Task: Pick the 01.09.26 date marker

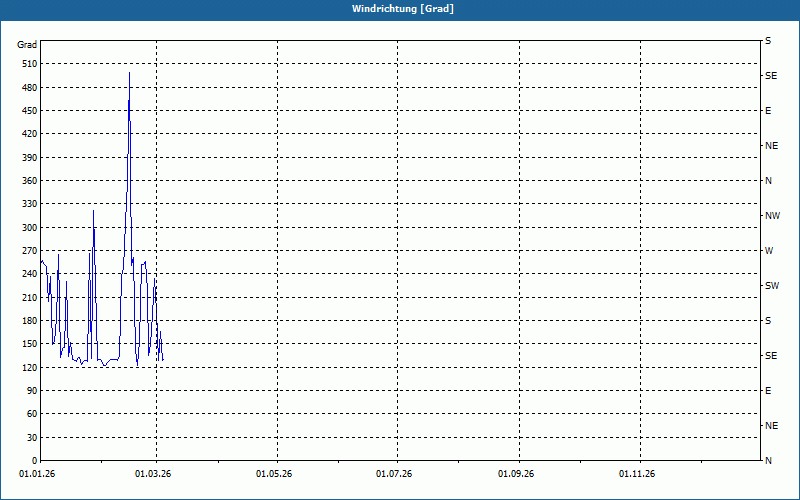Action: pyautogui.click(x=516, y=473)
